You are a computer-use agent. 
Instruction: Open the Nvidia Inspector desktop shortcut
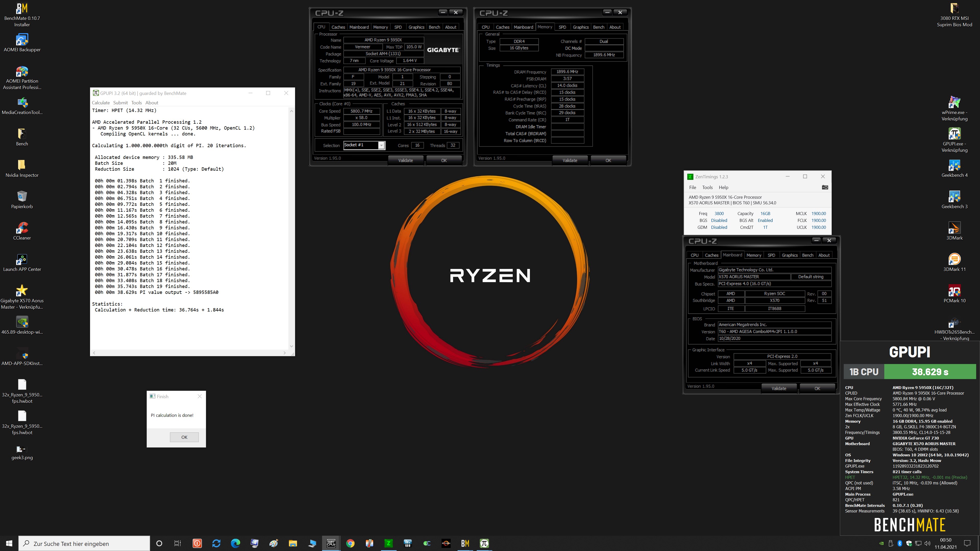pos(22,168)
